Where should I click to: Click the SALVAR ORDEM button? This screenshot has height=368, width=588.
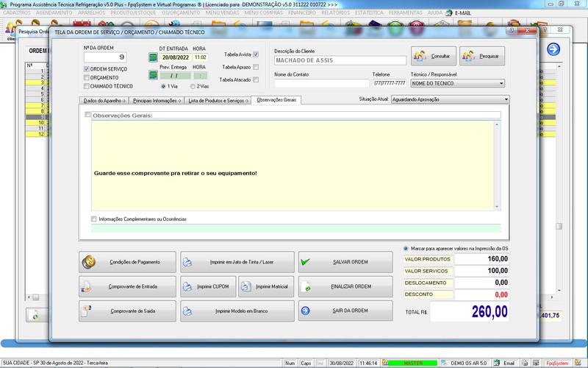(x=345, y=262)
